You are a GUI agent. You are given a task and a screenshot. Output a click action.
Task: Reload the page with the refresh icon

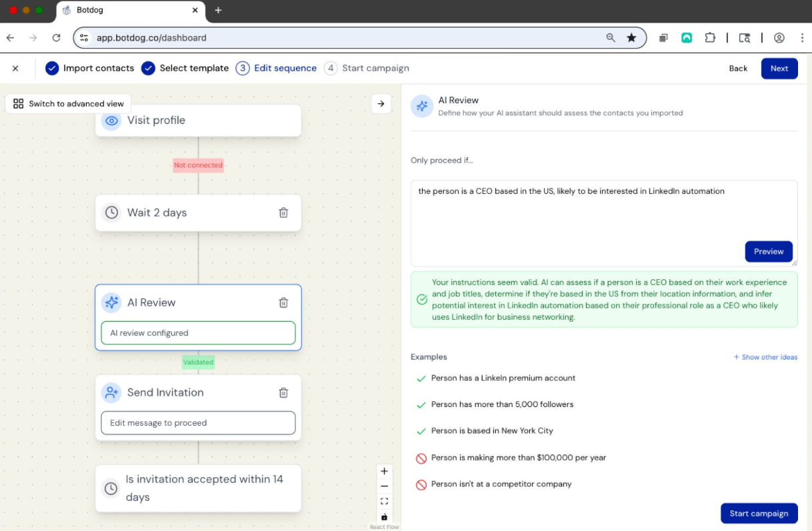coord(56,38)
